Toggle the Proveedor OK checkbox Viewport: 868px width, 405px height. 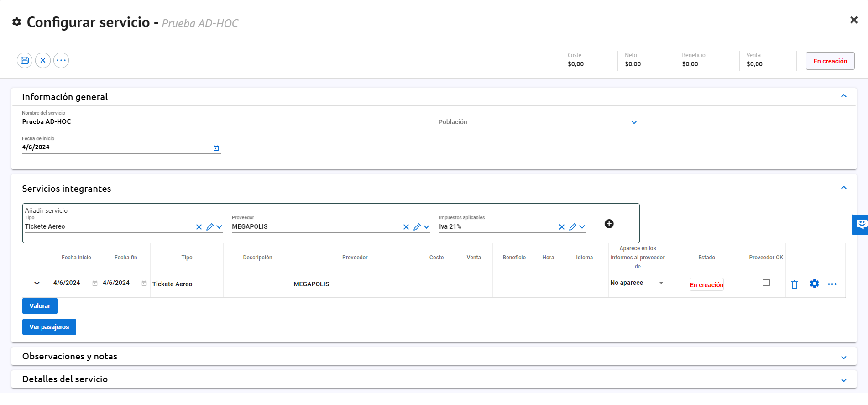[766, 283]
